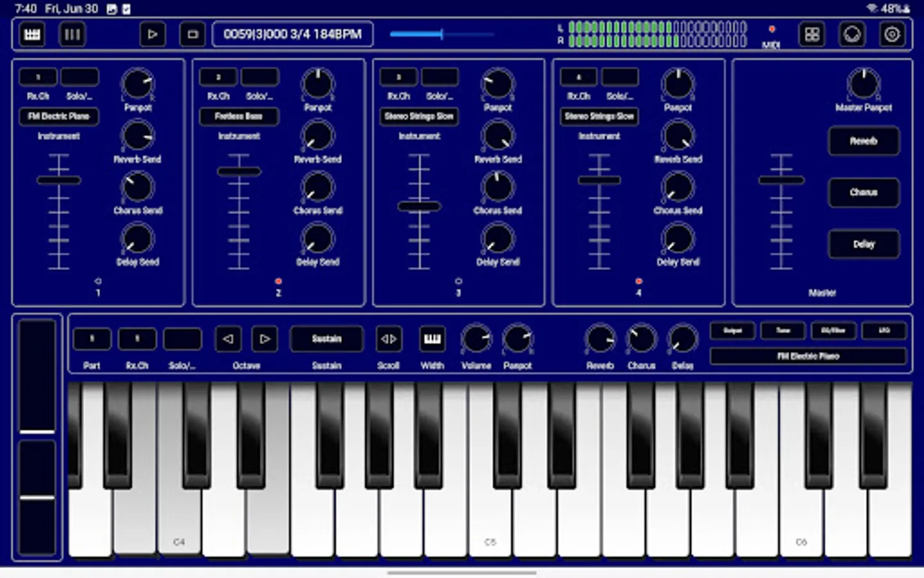Click channel 3 Panpot knob
Image resolution: width=924 pixels, height=578 pixels.
tap(498, 84)
